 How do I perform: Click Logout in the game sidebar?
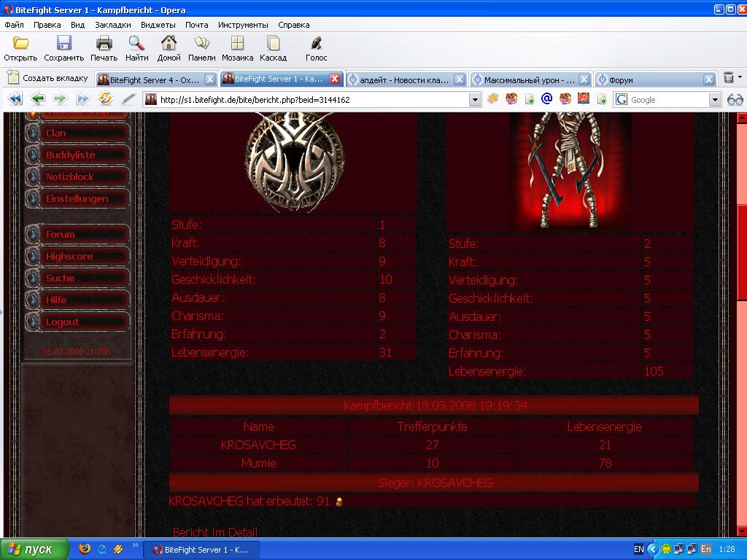[62, 322]
